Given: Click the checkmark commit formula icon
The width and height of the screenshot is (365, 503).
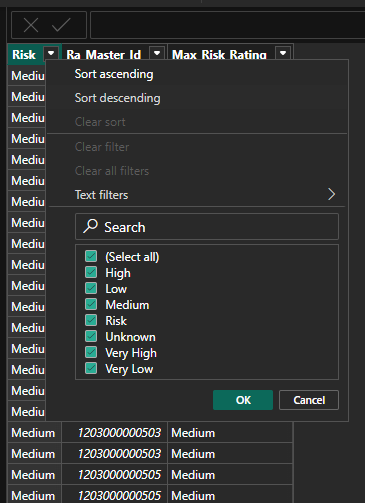Looking at the screenshot, I should (61, 25).
